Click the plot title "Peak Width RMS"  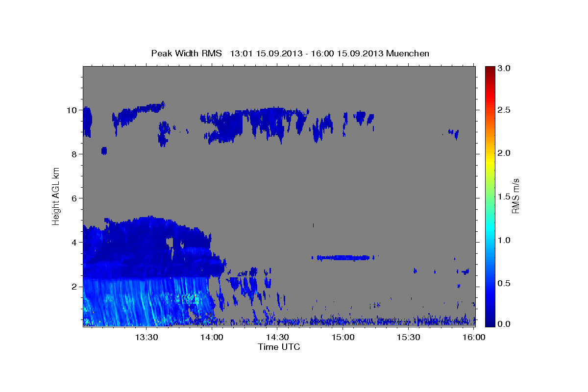point(186,53)
